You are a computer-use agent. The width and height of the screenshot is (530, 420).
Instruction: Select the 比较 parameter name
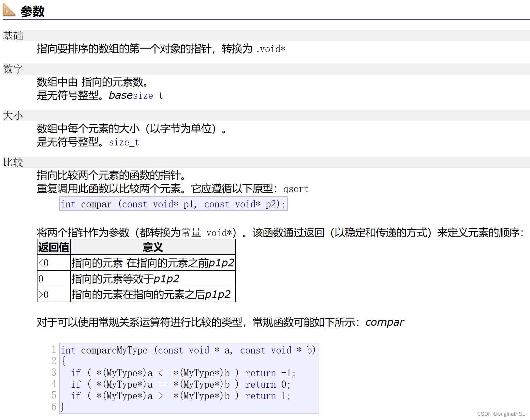13,162
